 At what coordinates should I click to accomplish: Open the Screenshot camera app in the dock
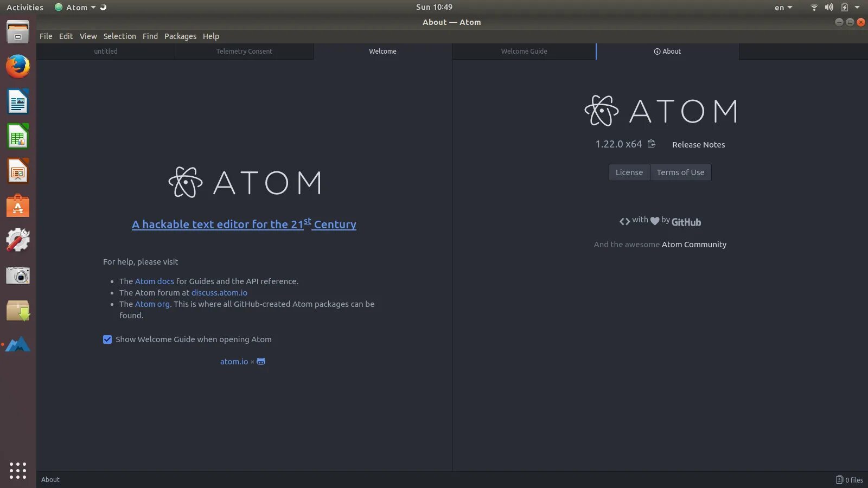18,275
